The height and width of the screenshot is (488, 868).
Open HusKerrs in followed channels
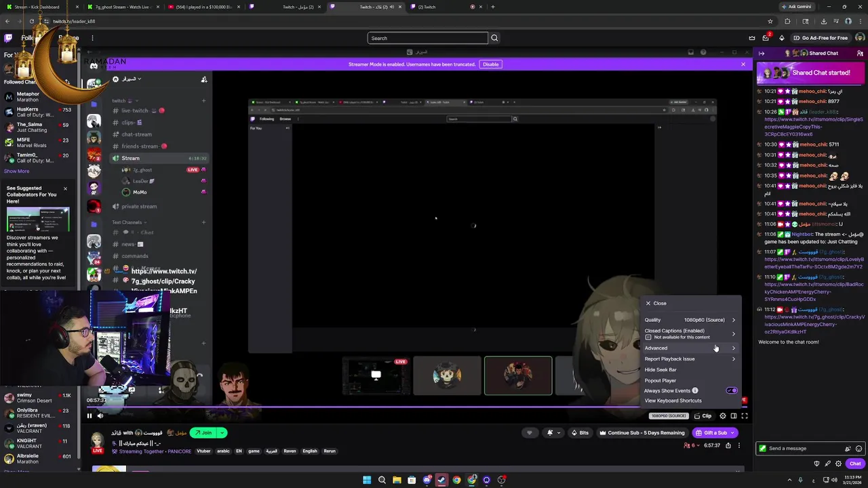(37, 112)
